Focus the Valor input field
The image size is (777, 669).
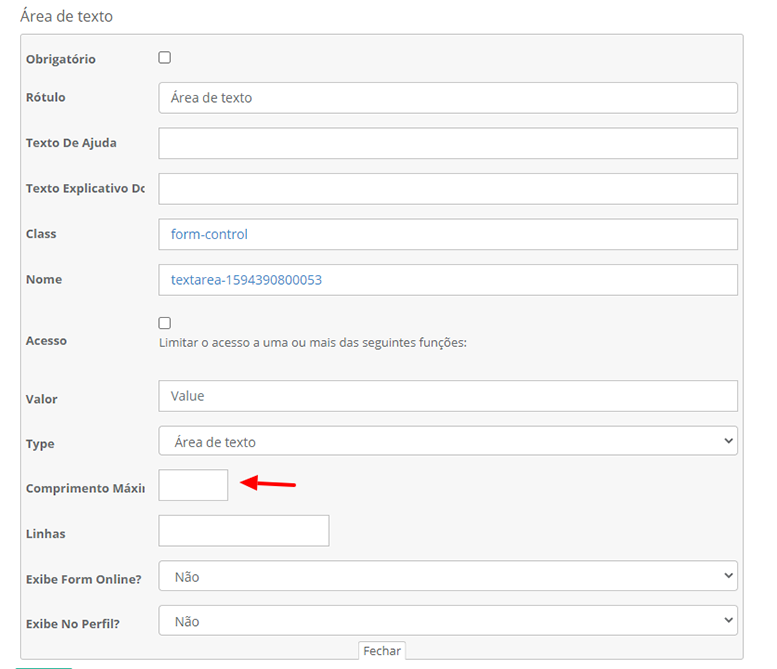(447, 396)
